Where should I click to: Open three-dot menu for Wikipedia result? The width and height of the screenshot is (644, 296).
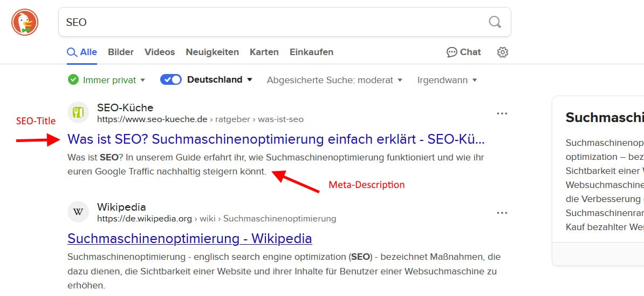tap(502, 213)
